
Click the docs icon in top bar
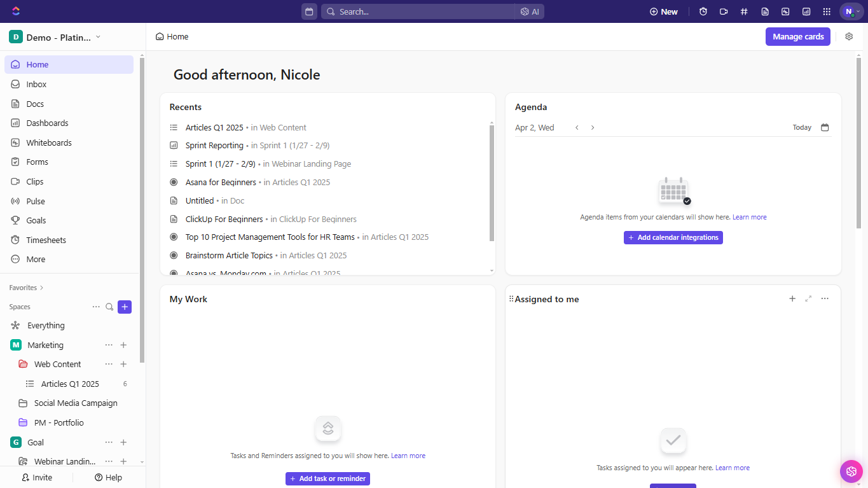coord(765,11)
